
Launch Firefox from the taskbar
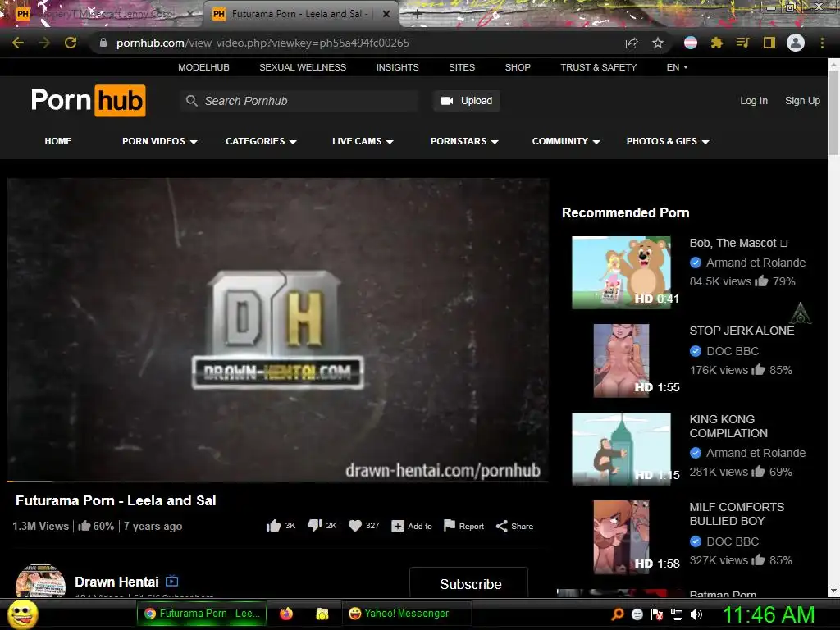coord(286,614)
